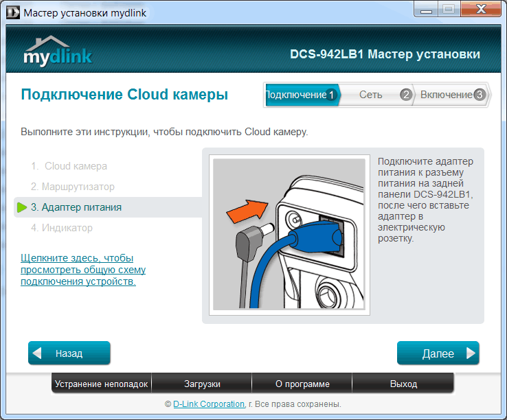Click the Включение step 3 tab

[451, 95]
